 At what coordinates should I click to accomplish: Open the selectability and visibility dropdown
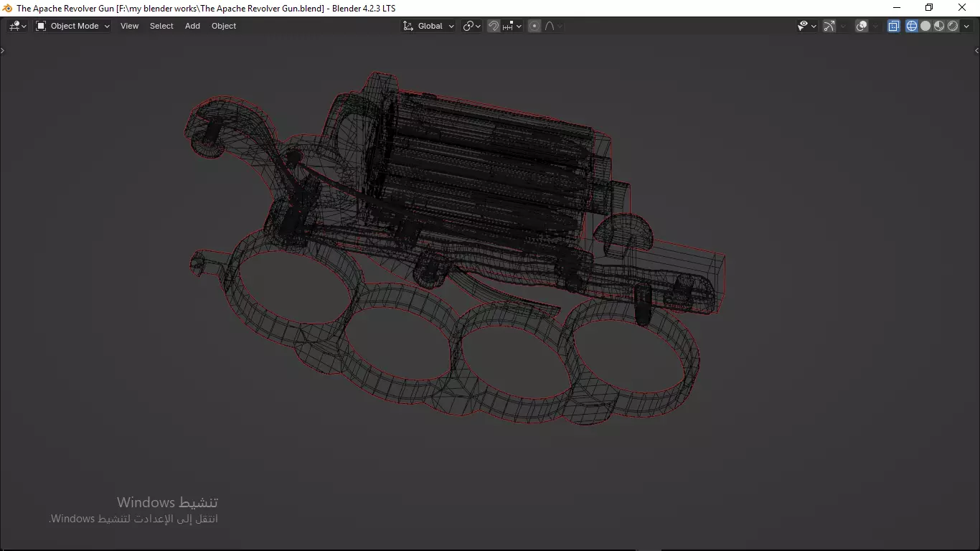pyautogui.click(x=807, y=26)
